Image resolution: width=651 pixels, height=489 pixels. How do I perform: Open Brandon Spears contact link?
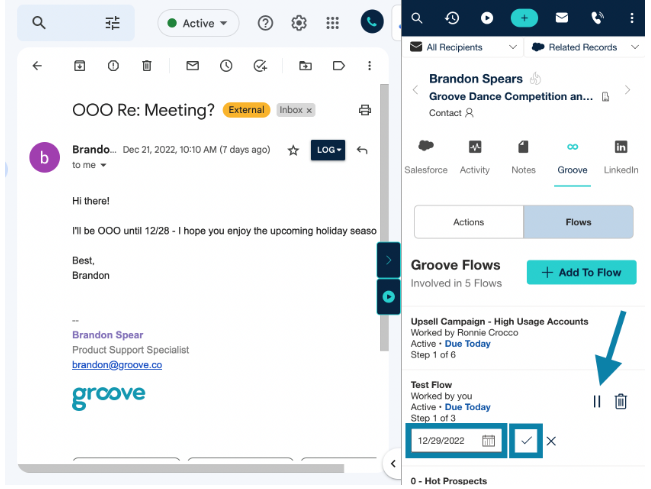click(x=476, y=78)
